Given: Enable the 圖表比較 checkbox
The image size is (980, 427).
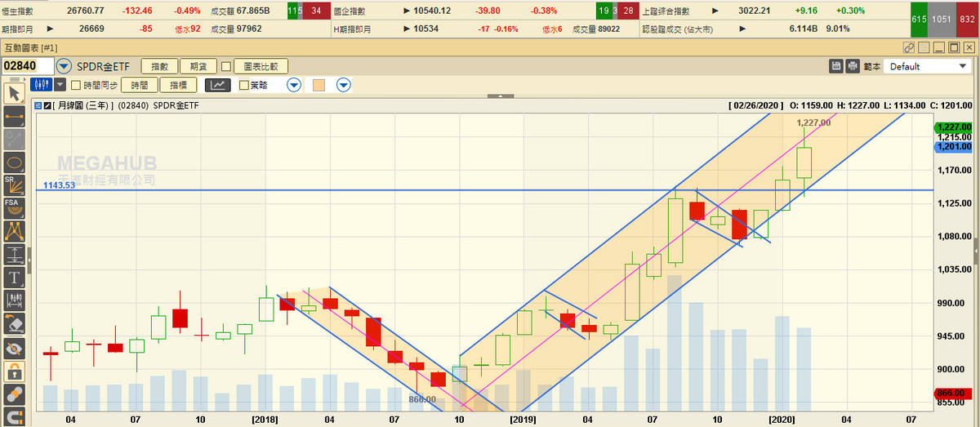Looking at the screenshot, I should (225, 66).
